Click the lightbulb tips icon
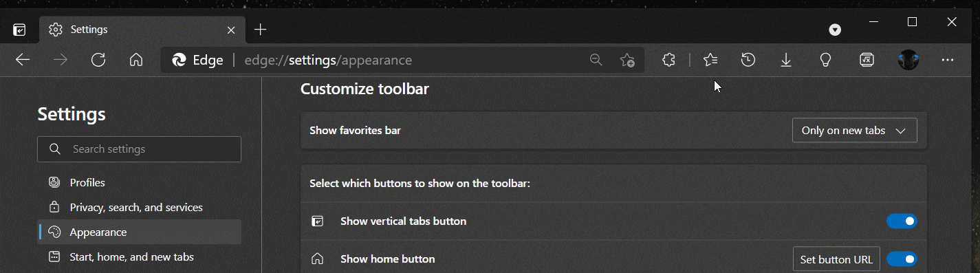 826,60
